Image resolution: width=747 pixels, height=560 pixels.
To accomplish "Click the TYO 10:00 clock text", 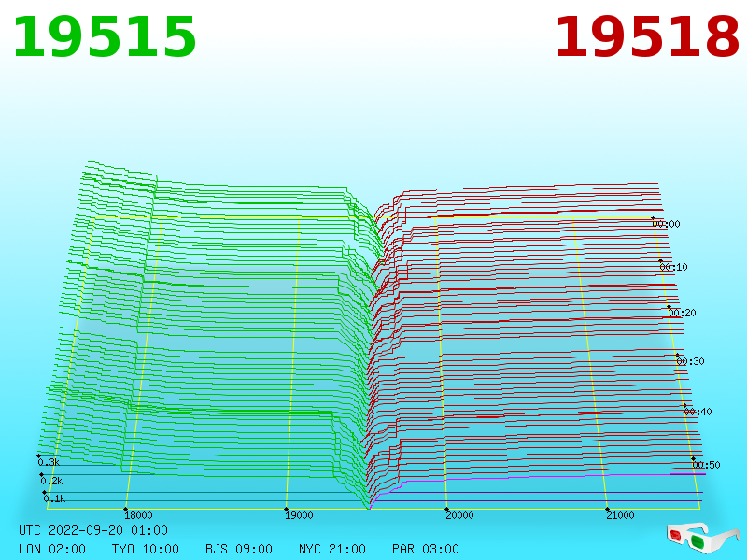I will pos(146,549).
